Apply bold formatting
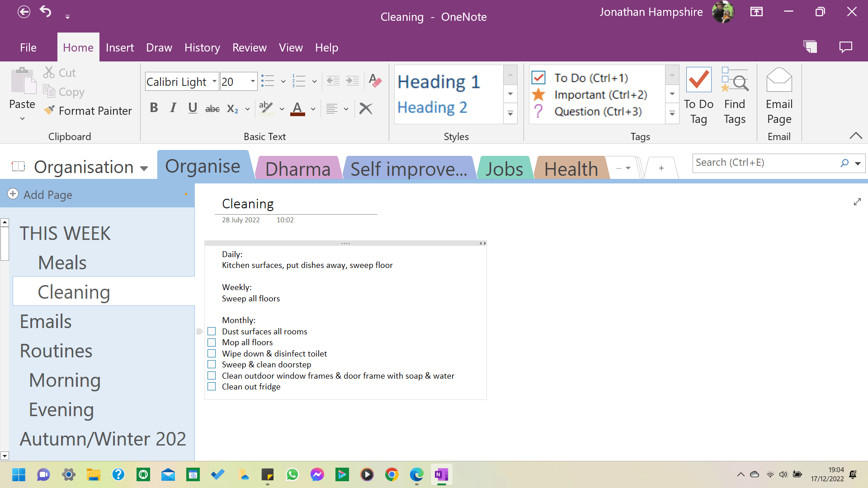 click(154, 108)
